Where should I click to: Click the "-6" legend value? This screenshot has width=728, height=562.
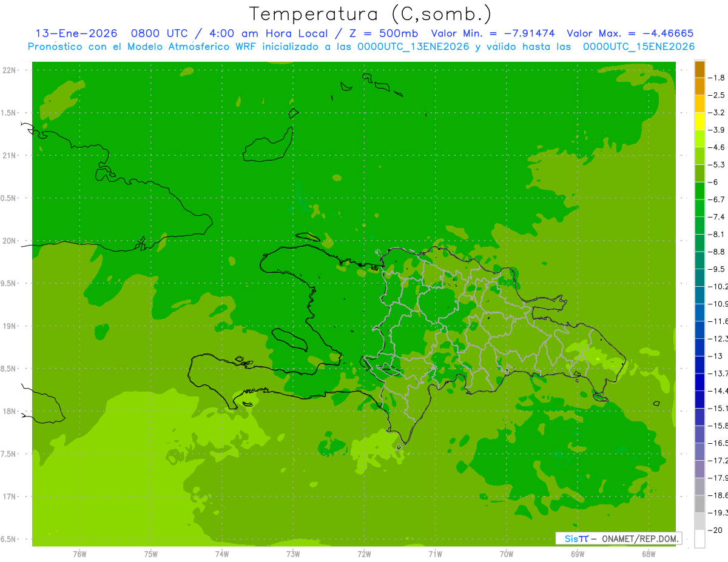click(x=713, y=182)
